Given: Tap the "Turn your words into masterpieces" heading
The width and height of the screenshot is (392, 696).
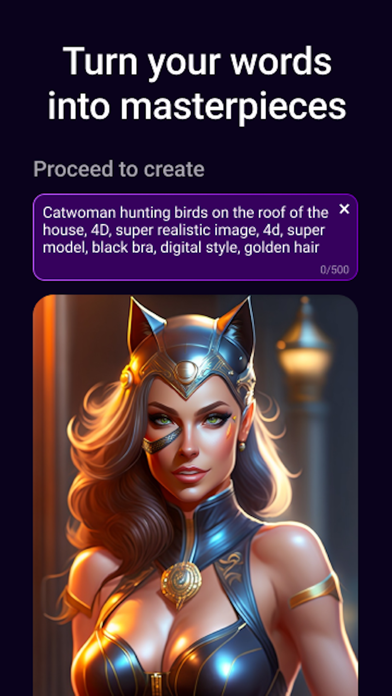Looking at the screenshot, I should point(196,83).
